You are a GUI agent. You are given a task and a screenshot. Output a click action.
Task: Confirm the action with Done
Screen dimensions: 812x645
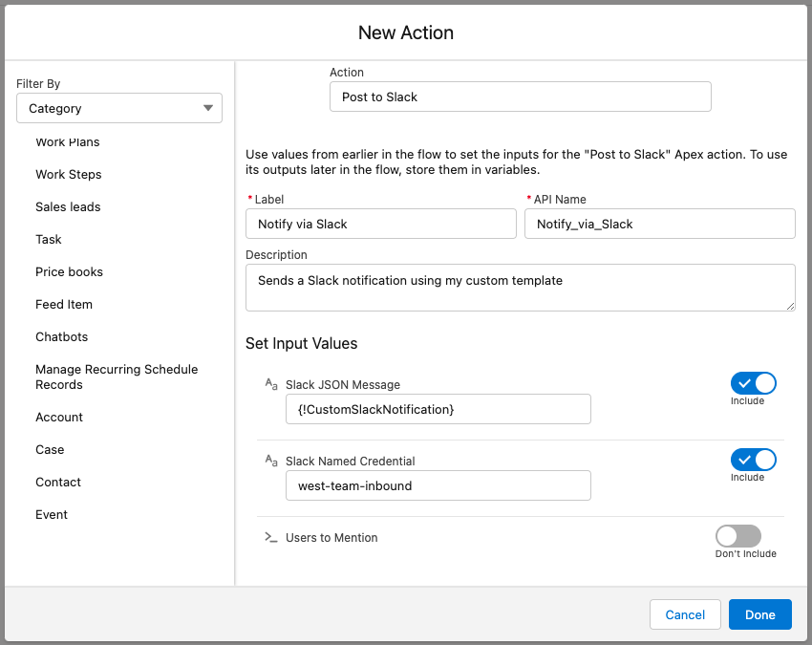pyautogui.click(x=760, y=614)
